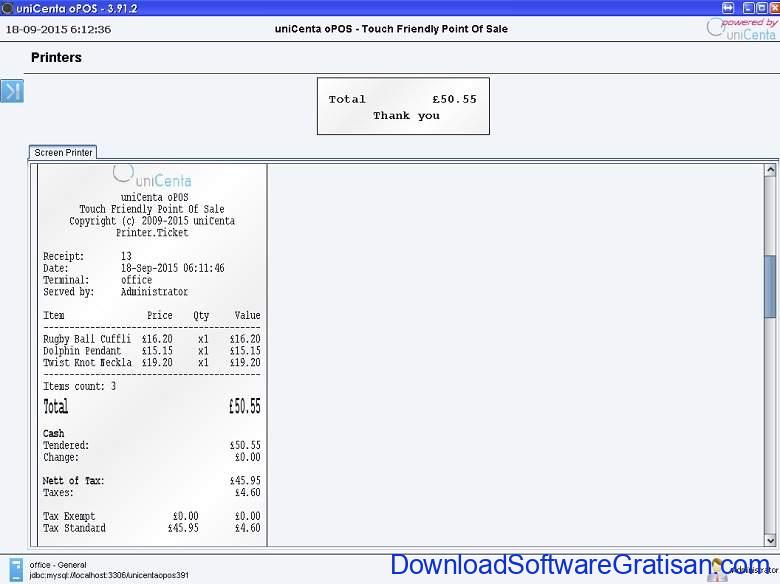The height and width of the screenshot is (584, 780).
Task: Click the Rugby Ball Cuffli item row
Action: click(152, 339)
